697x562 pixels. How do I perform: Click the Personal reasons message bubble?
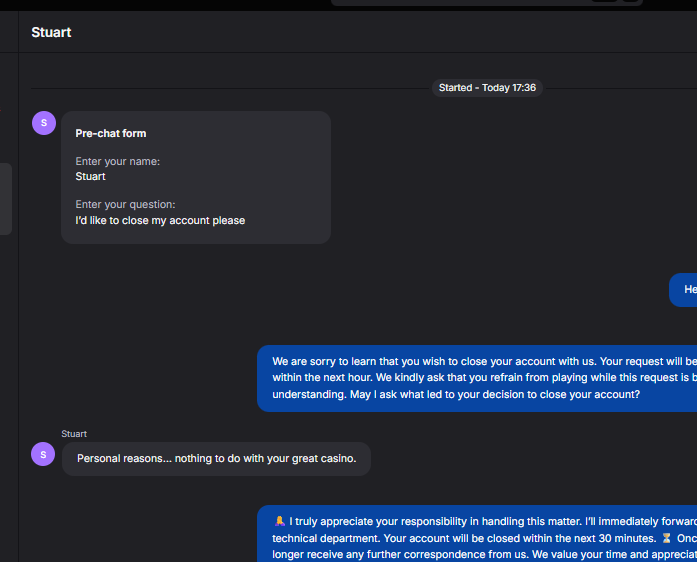click(216, 459)
